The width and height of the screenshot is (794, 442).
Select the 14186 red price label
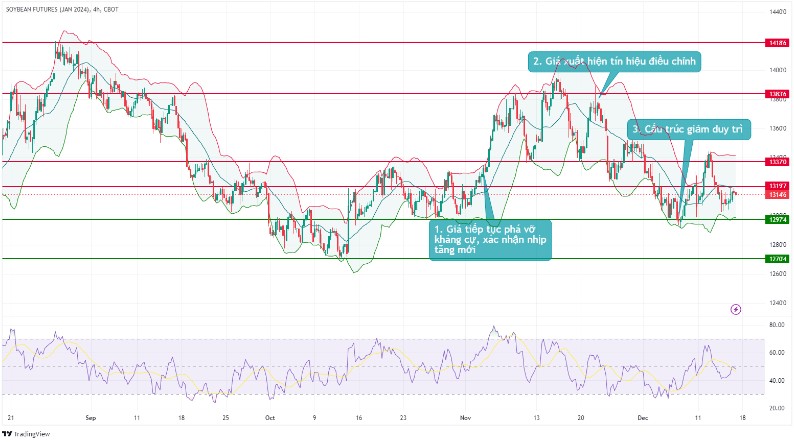pos(776,43)
